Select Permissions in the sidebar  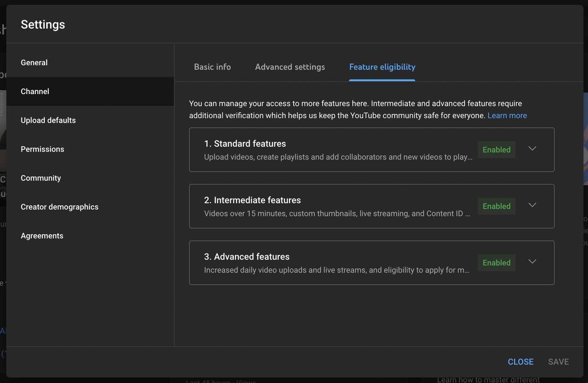point(42,149)
